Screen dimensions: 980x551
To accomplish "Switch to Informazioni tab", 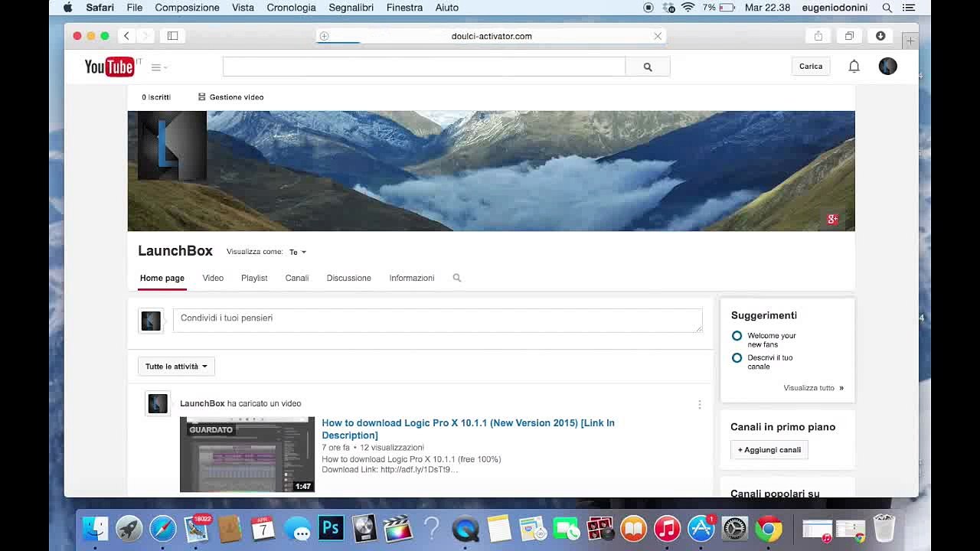I will point(411,278).
